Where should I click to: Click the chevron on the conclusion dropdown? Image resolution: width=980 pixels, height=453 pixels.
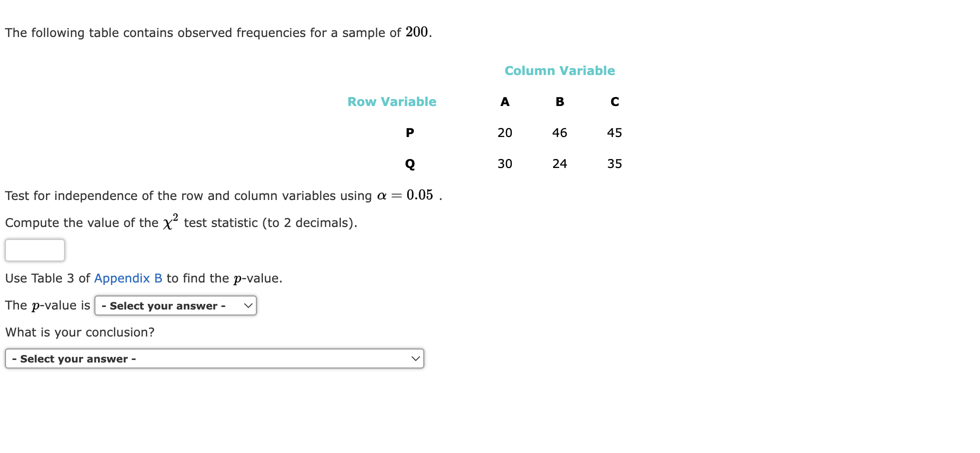(415, 358)
